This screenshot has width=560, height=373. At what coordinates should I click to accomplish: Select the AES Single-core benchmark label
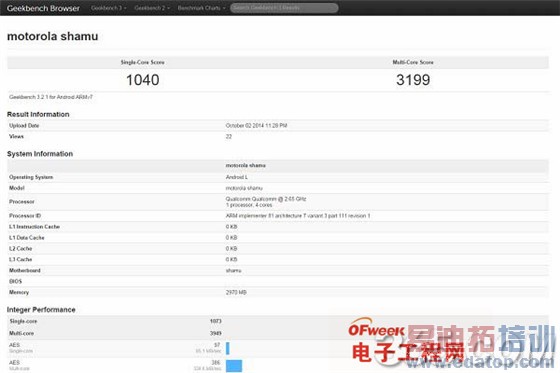(21, 348)
